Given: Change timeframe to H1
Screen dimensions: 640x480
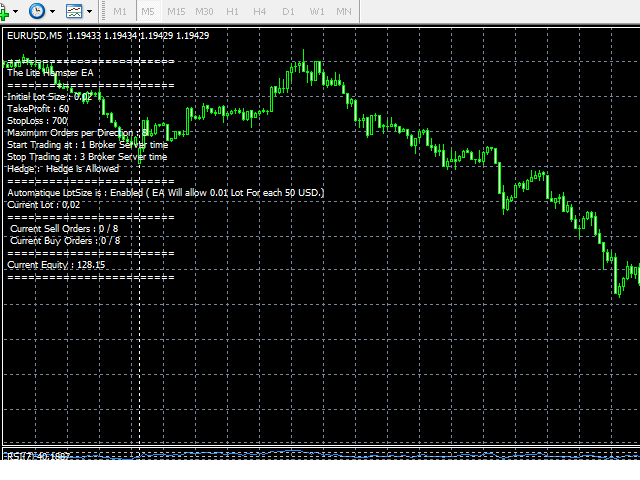Looking at the screenshot, I should (232, 11).
